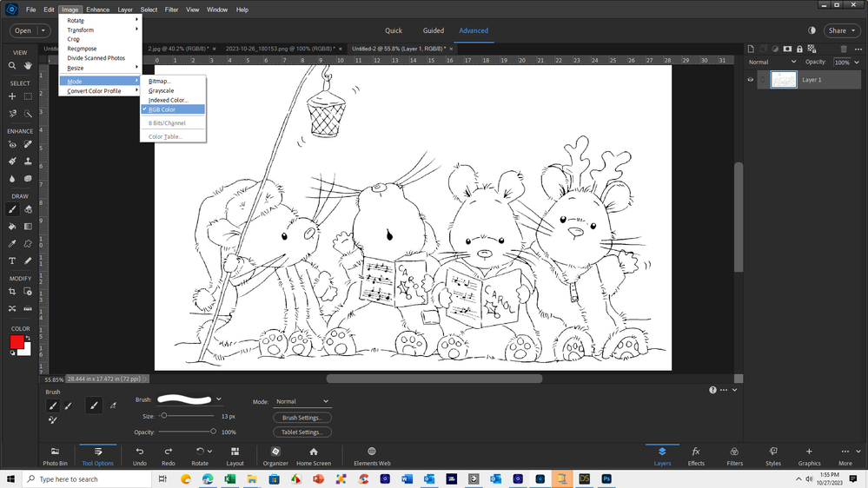This screenshot has height=488, width=868.
Task: Select the Paint Bucket tool
Action: click(12, 227)
